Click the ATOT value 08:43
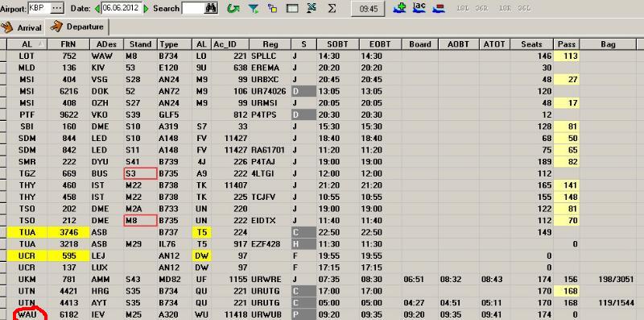This screenshot has width=644, height=320. [494, 280]
